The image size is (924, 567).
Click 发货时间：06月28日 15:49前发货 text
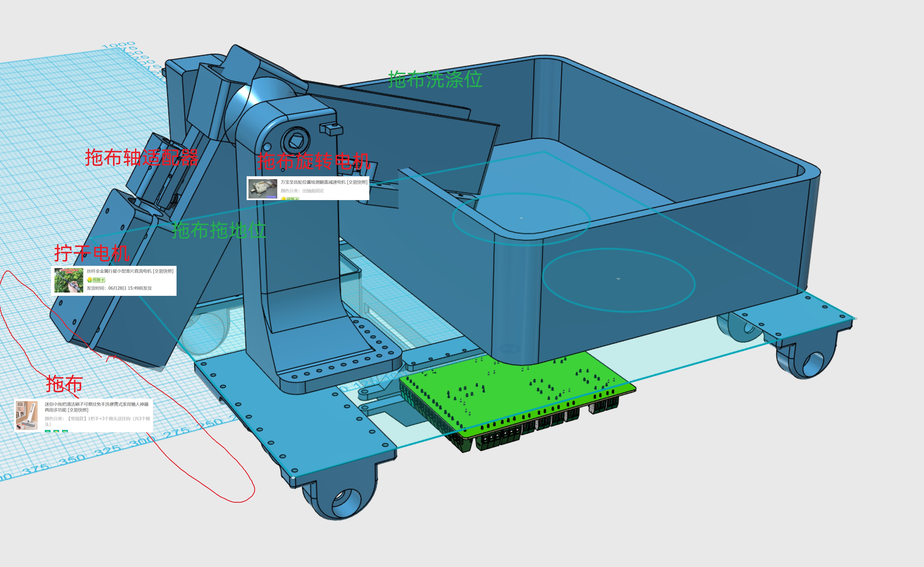pos(119,288)
